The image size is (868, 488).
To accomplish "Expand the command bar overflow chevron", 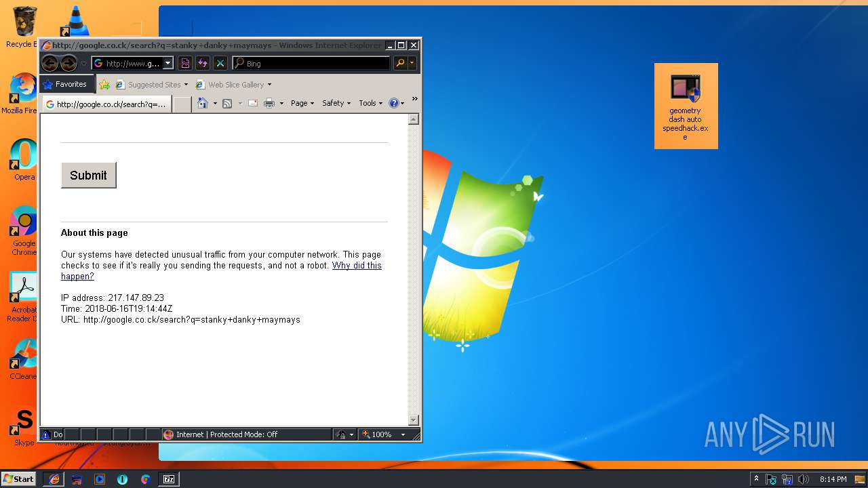I will pos(414,99).
